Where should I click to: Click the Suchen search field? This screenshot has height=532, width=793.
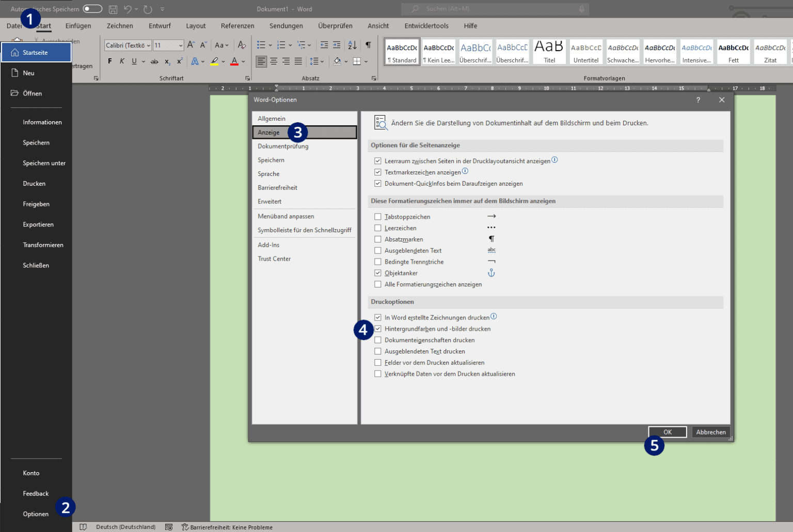(x=496, y=9)
